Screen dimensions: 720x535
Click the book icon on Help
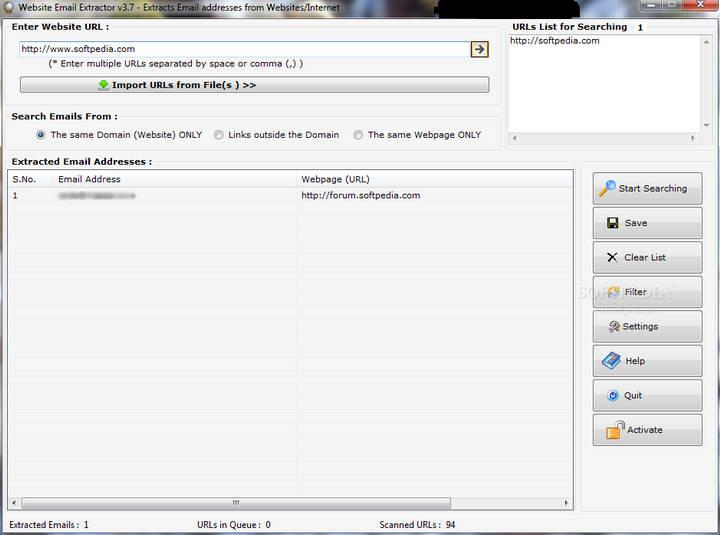tap(611, 361)
